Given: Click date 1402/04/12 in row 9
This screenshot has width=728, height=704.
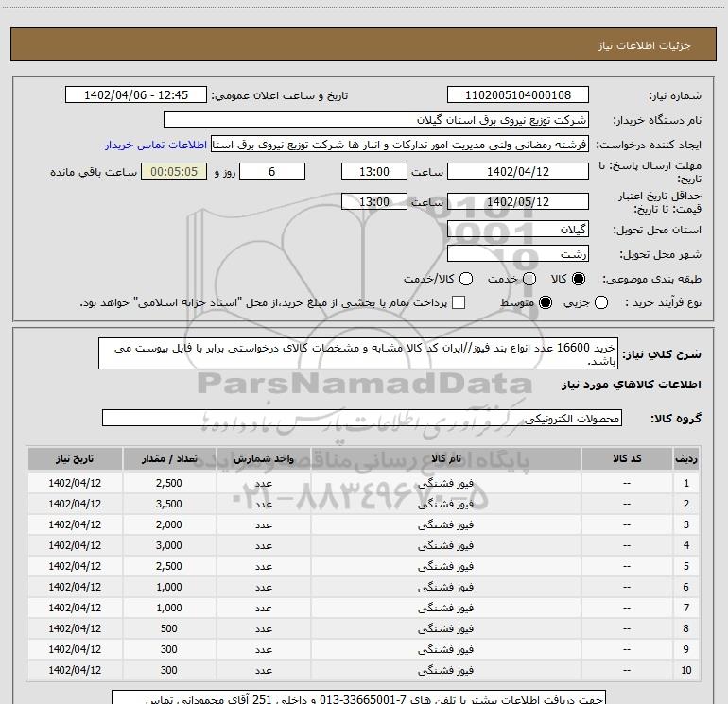Looking at the screenshot, I should pyautogui.click(x=75, y=649).
